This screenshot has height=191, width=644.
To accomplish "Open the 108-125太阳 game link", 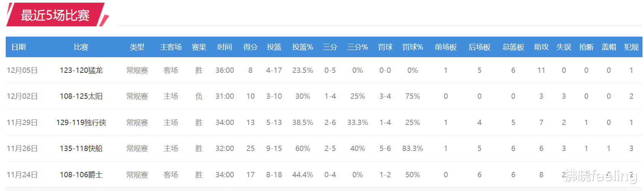I will coord(81,96).
